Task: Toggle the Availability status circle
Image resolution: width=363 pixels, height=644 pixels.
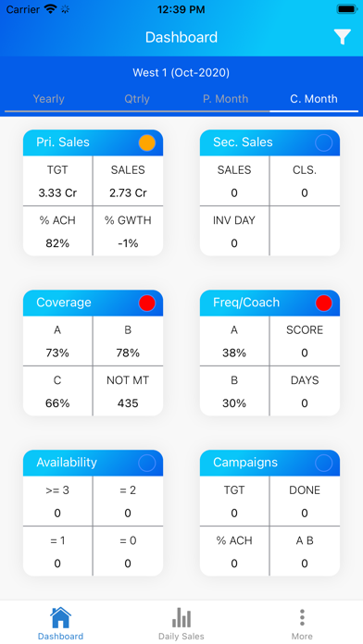Action: tap(146, 463)
